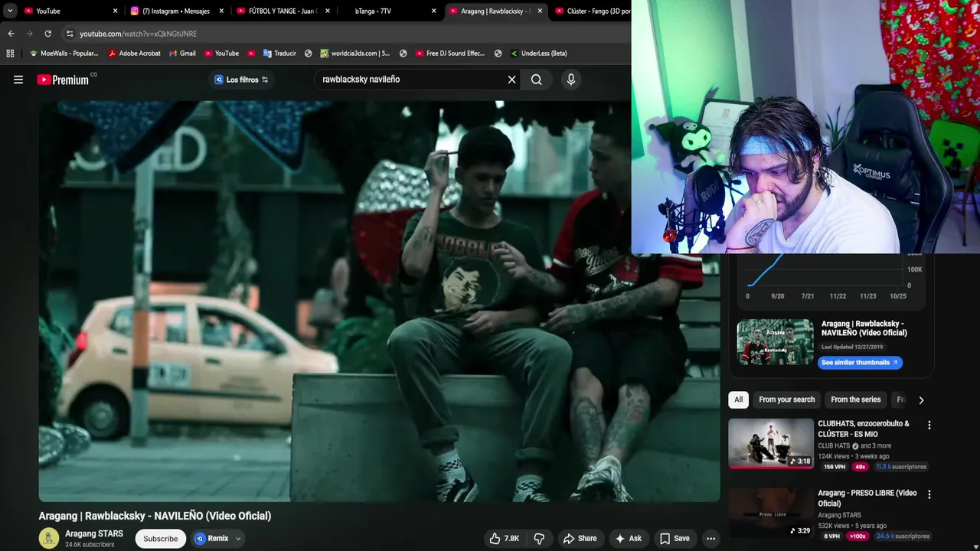
Task: Click the '24.6K subscribers' text under channel
Action: pyautogui.click(x=90, y=545)
